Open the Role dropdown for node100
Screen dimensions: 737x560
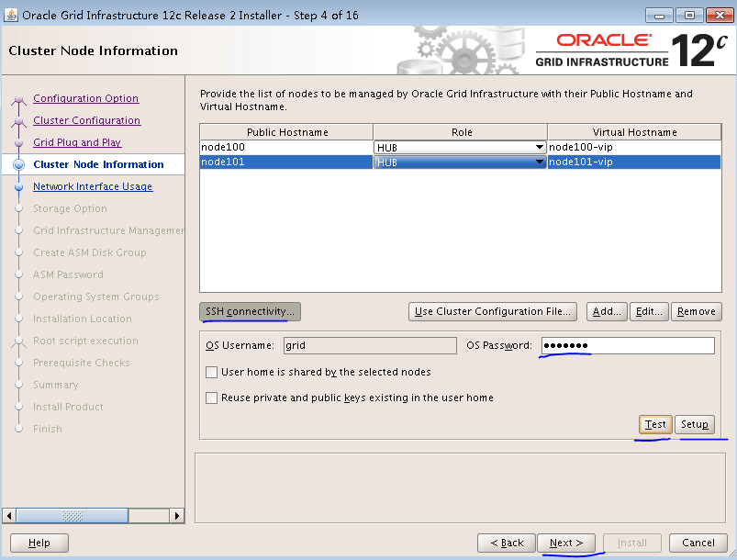460,148
